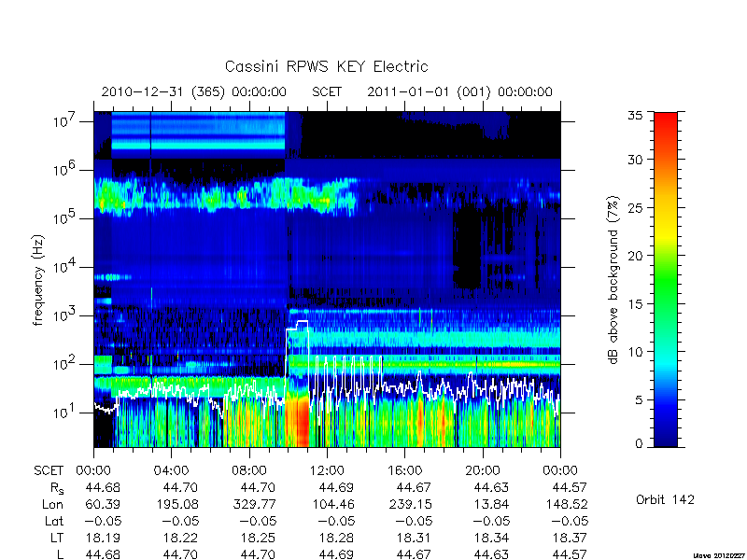Click the 'Lat' row label
This screenshot has height=560, width=747.
[x=54, y=522]
